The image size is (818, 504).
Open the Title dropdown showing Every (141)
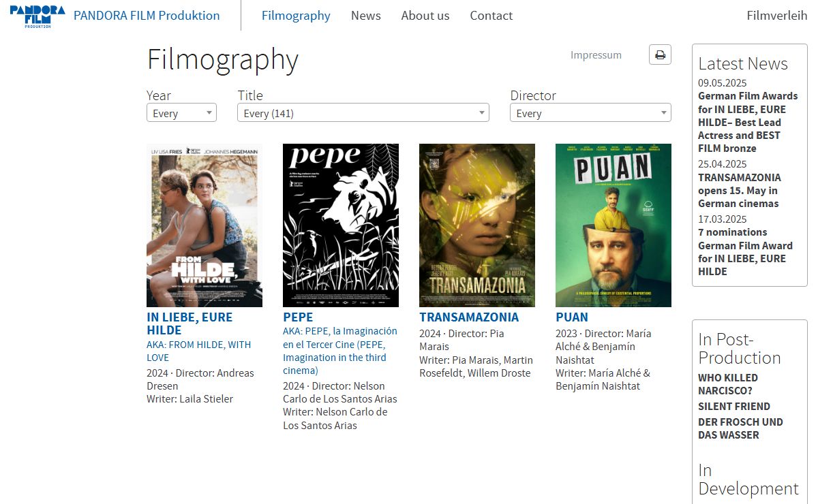click(363, 113)
